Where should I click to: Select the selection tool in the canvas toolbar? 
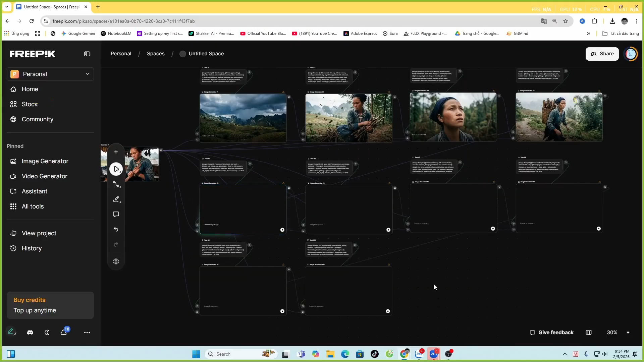[x=116, y=169]
